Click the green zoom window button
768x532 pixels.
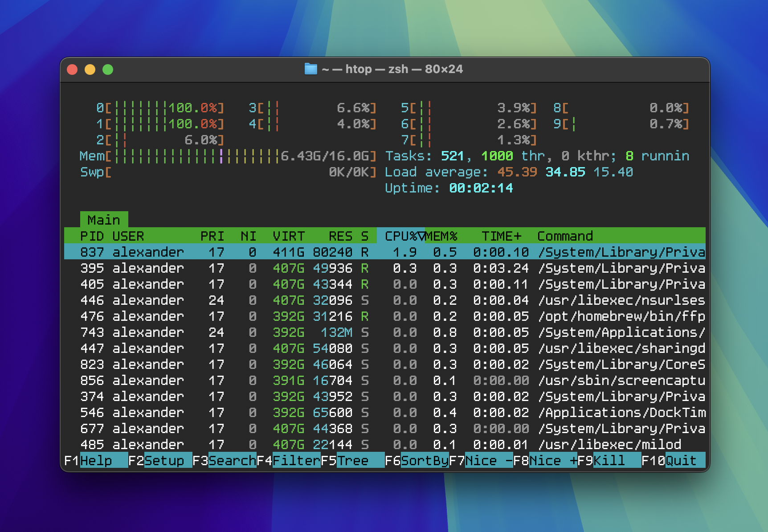tap(108, 70)
